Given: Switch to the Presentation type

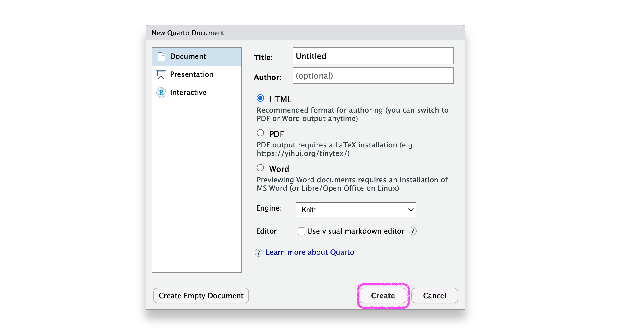Looking at the screenshot, I should 192,74.
